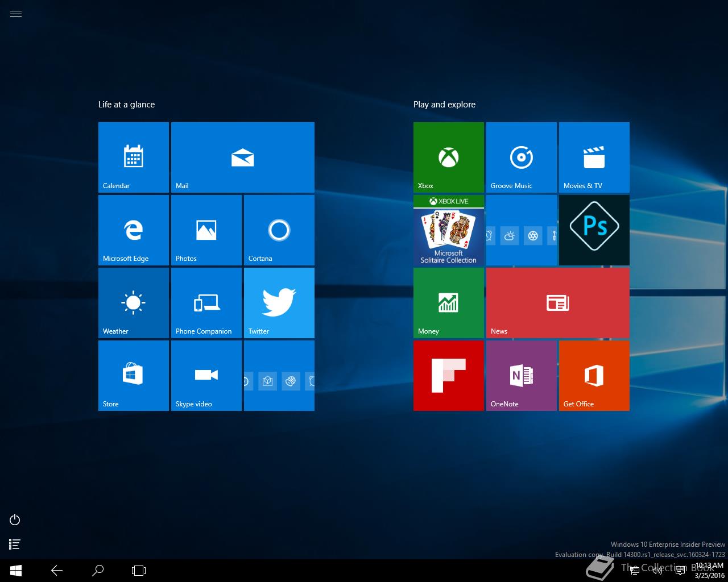
Task: Open the green Money tile
Action: pos(449,303)
